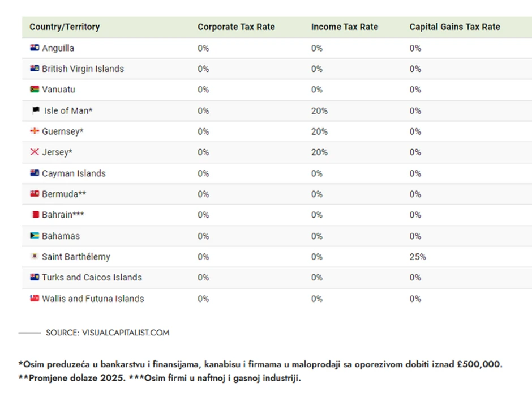Select the Bahrain flag icon
The image size is (532, 404).
coord(35,215)
